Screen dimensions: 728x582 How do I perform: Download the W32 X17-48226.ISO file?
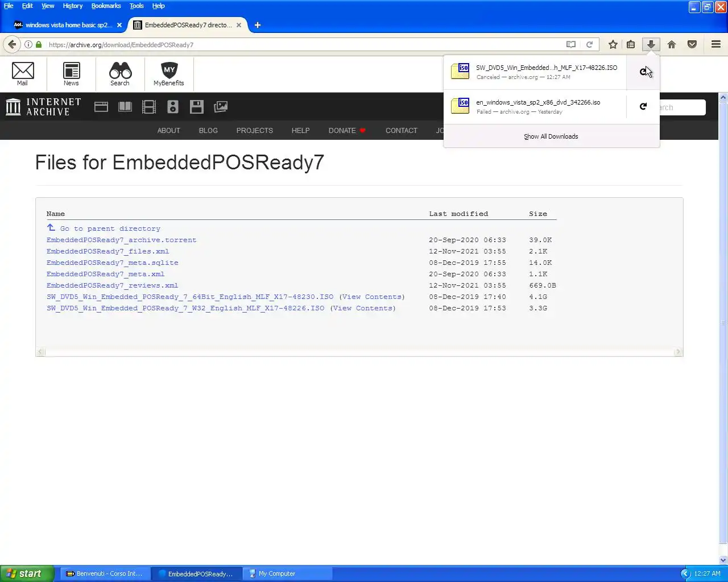[x=185, y=308]
